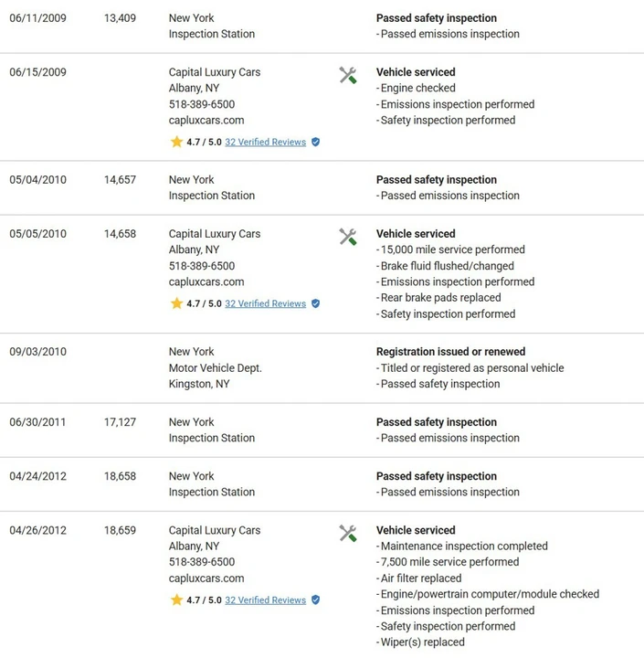Click the gold star rating in 05/05/2010 entry
This screenshot has height=658, width=644.
click(x=176, y=303)
